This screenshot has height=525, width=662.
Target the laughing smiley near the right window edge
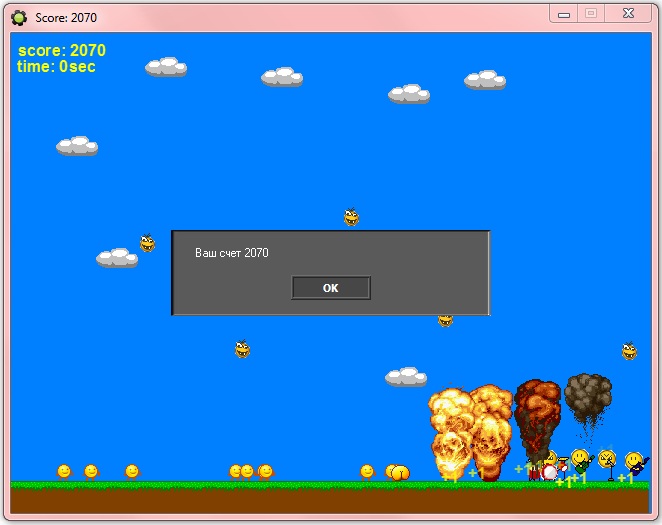(x=629, y=351)
